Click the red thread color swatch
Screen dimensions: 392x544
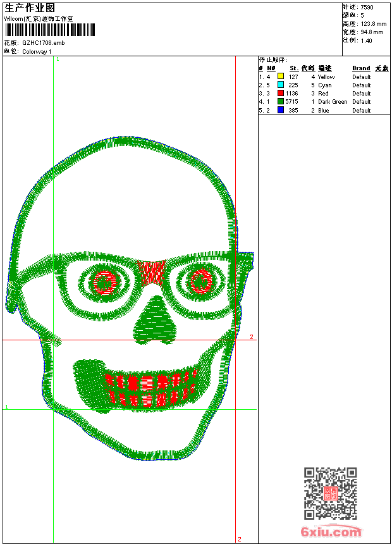click(x=281, y=93)
